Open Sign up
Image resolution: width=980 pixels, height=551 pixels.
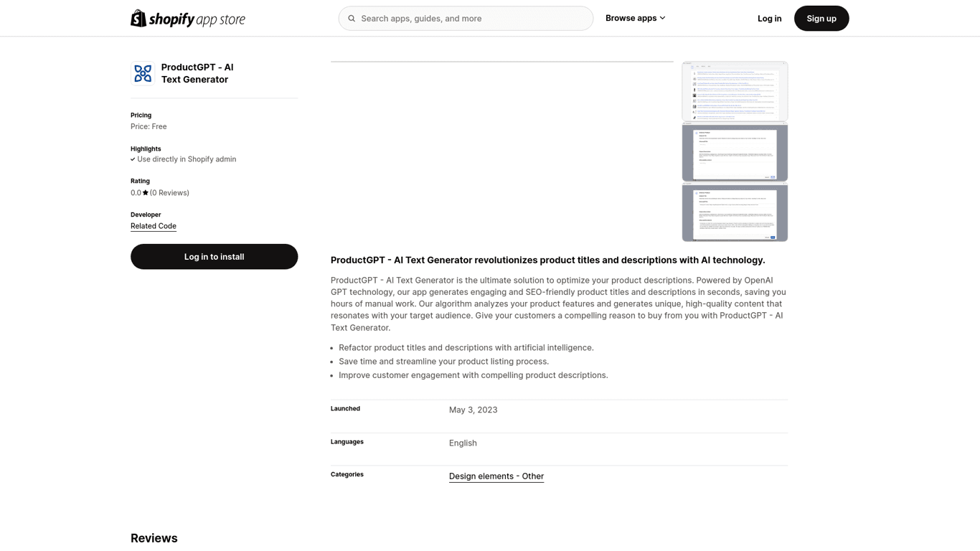[x=821, y=19]
